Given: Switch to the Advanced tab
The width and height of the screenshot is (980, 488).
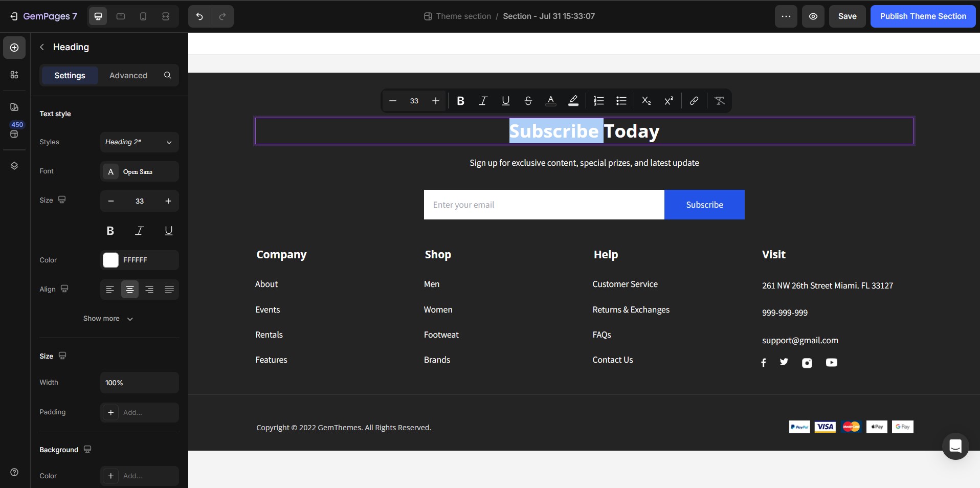Looking at the screenshot, I should [128, 75].
